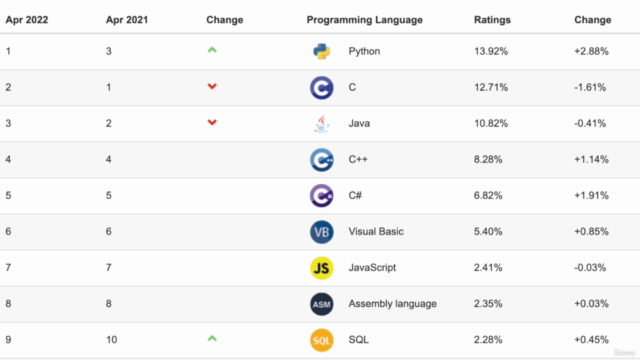This screenshot has width=640, height=360.
Task: Click the dark ASM assembly icon
Action: click(322, 304)
